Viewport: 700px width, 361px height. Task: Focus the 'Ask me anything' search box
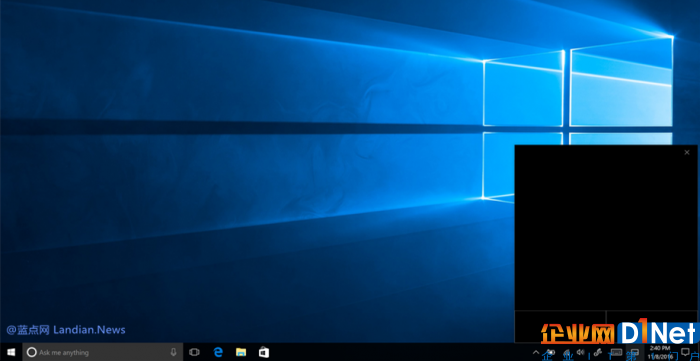[x=103, y=352]
